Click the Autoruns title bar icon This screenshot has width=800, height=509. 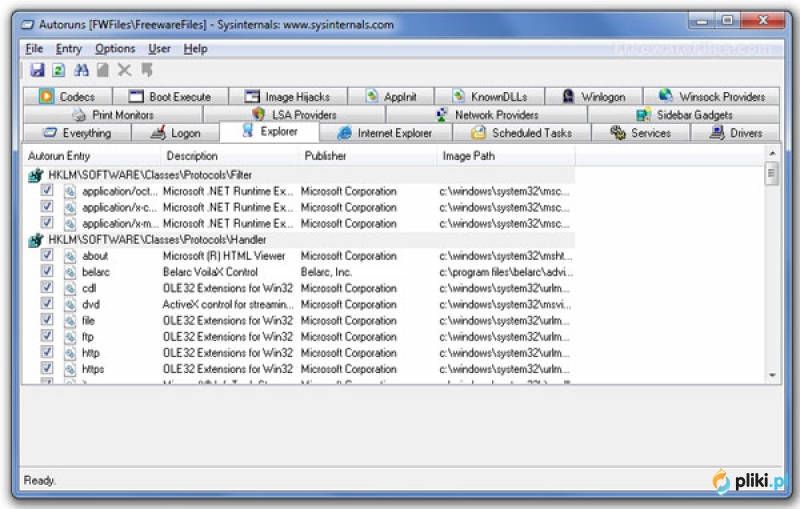[x=28, y=24]
